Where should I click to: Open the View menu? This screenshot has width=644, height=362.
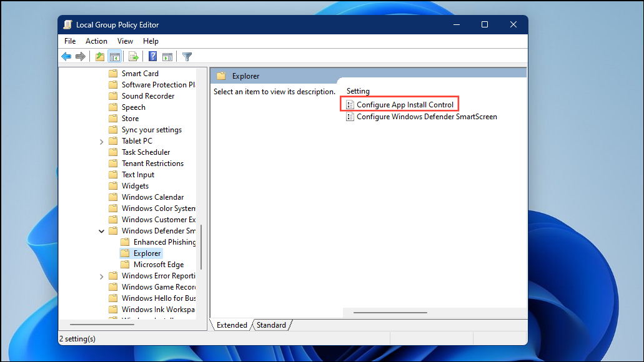(x=125, y=41)
